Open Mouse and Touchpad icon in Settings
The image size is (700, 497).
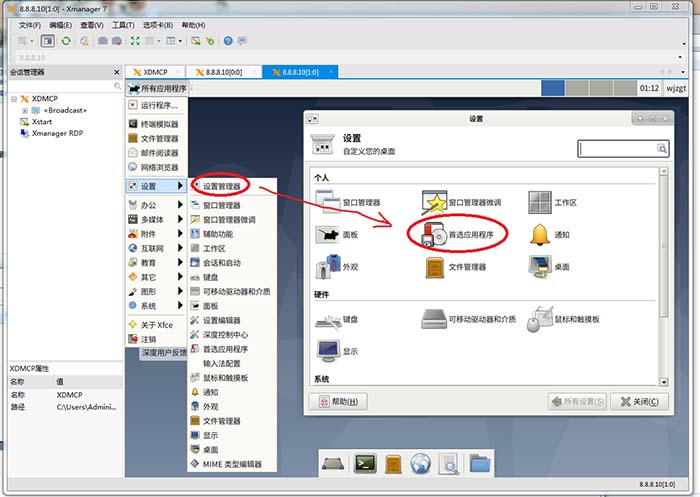pyautogui.click(x=540, y=319)
